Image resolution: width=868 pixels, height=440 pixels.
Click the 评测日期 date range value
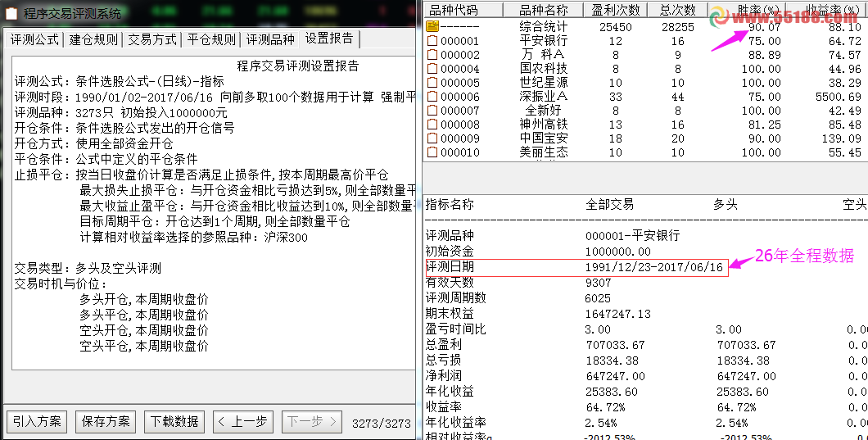tap(654, 268)
